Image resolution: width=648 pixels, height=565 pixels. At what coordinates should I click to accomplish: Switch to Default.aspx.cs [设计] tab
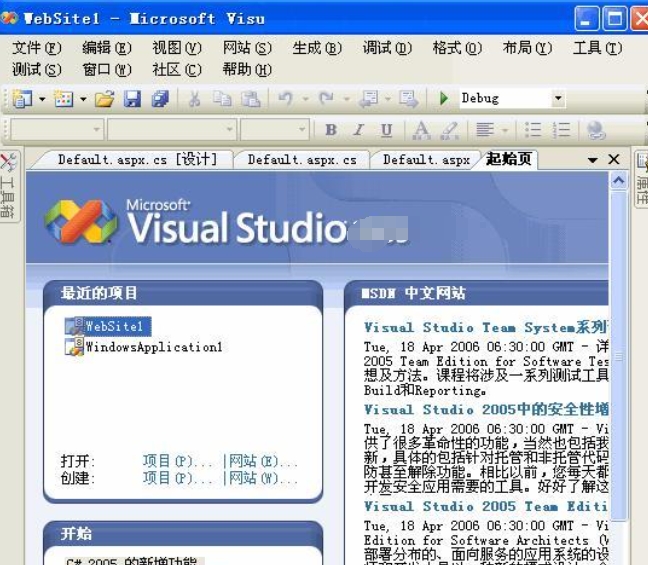[137, 160]
